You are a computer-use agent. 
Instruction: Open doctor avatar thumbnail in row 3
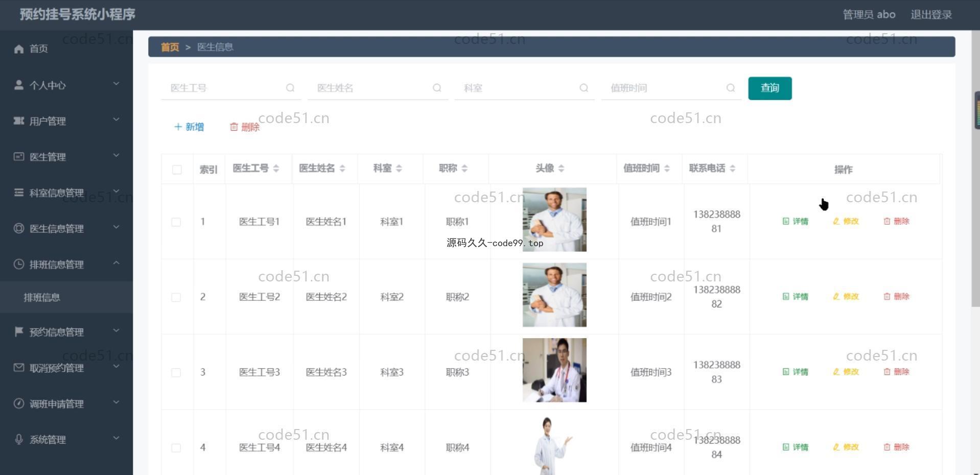coord(554,370)
